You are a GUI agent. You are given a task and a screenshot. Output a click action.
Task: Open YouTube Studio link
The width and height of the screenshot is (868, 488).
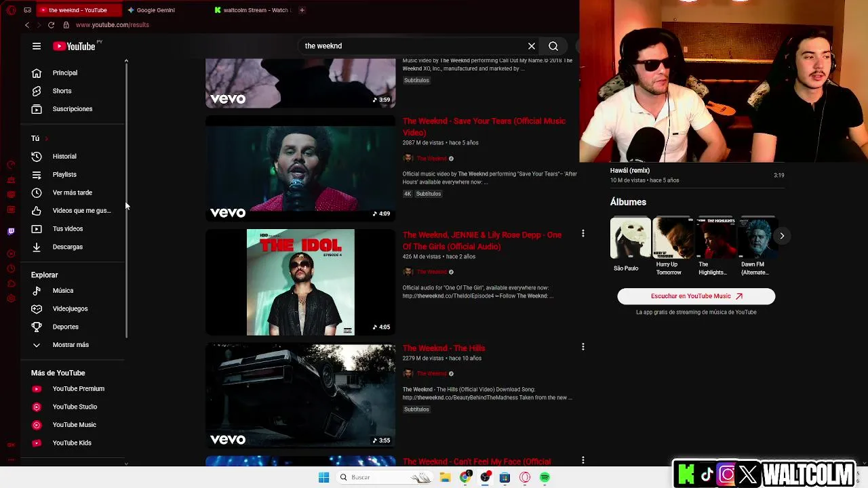[75, 407]
